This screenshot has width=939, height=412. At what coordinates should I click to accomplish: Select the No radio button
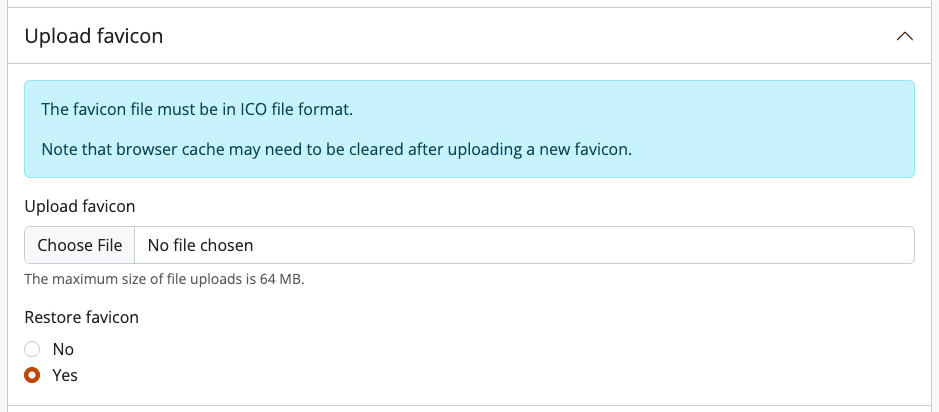tap(32, 349)
